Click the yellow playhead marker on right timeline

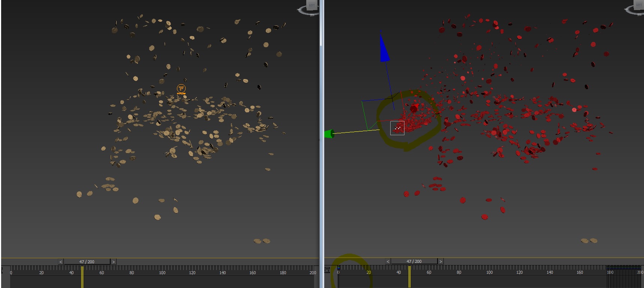point(409,277)
